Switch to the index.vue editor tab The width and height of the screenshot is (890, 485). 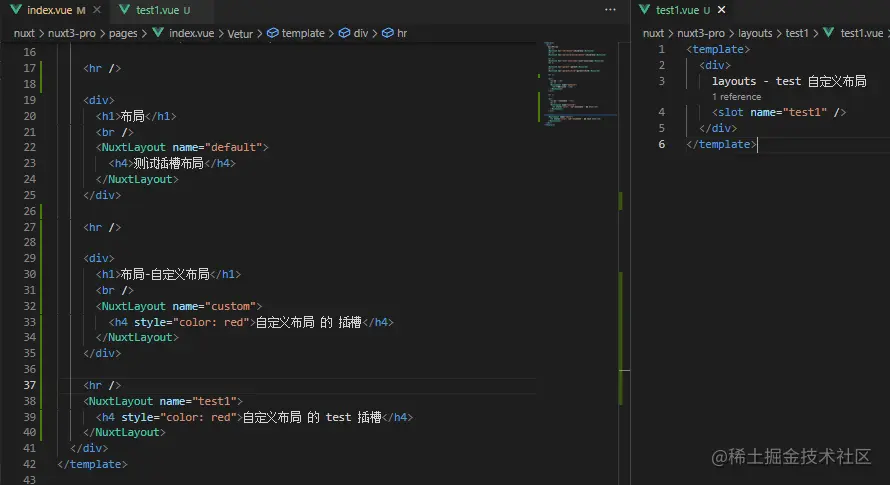[49, 10]
